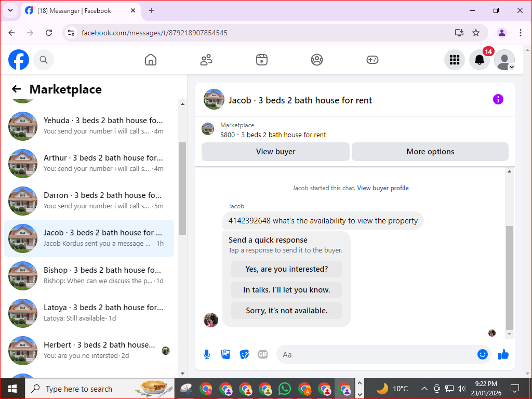
Task: Click the taskbar 'Type here to search' box
Action: 99,389
